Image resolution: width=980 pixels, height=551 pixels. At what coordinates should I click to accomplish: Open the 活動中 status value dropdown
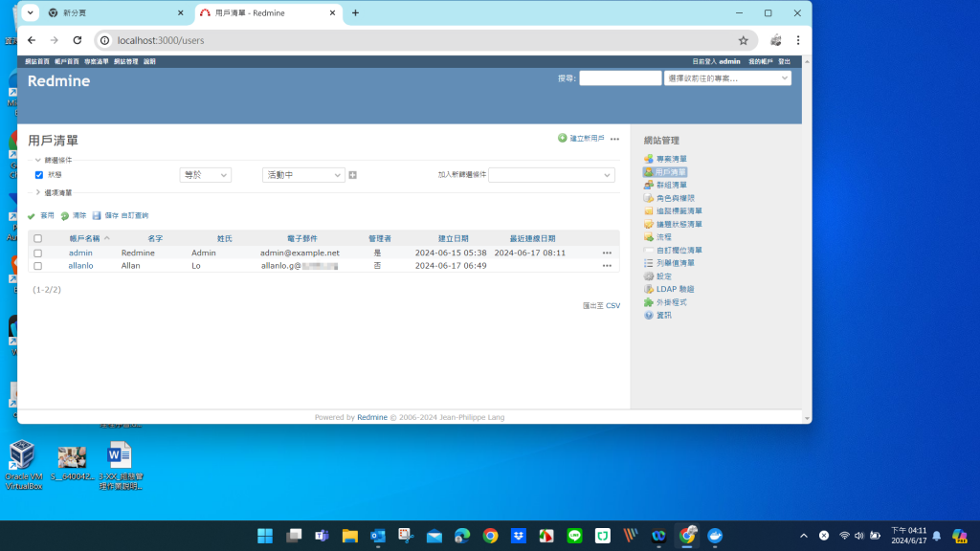(x=303, y=175)
